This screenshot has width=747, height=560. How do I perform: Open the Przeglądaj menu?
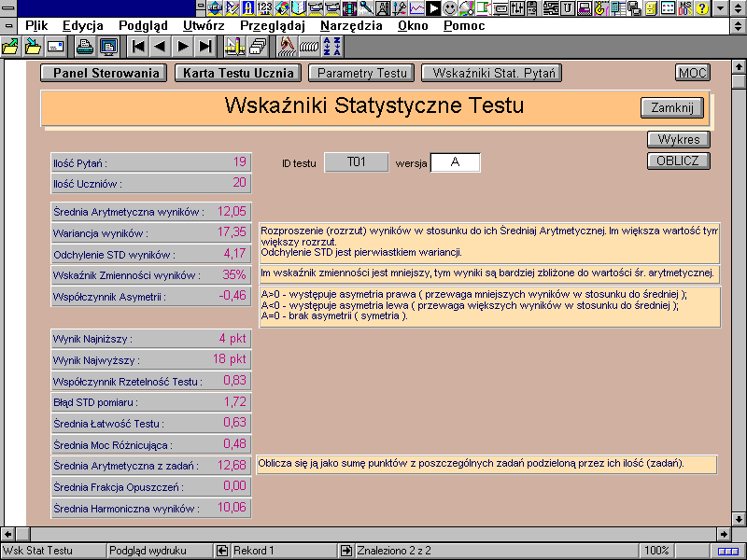click(x=272, y=26)
